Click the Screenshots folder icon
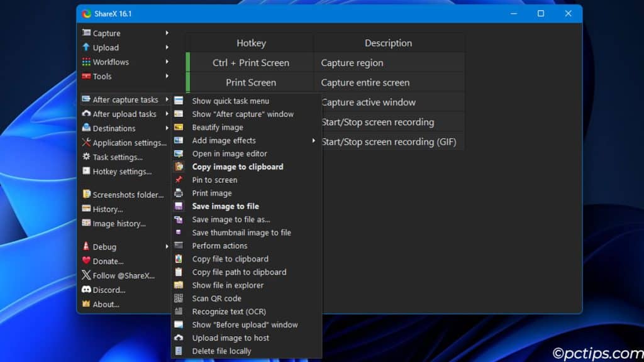Image resolution: width=644 pixels, height=362 pixels. point(86,194)
